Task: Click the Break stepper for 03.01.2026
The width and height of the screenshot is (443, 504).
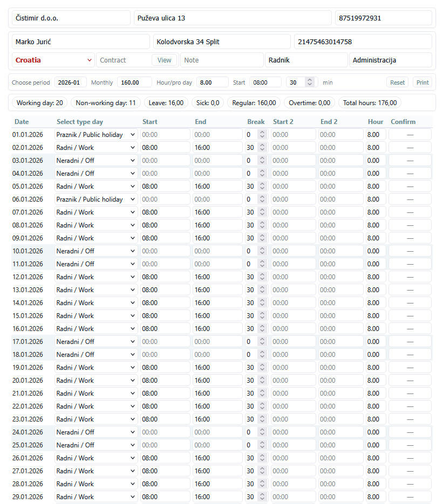Action: click(x=262, y=161)
